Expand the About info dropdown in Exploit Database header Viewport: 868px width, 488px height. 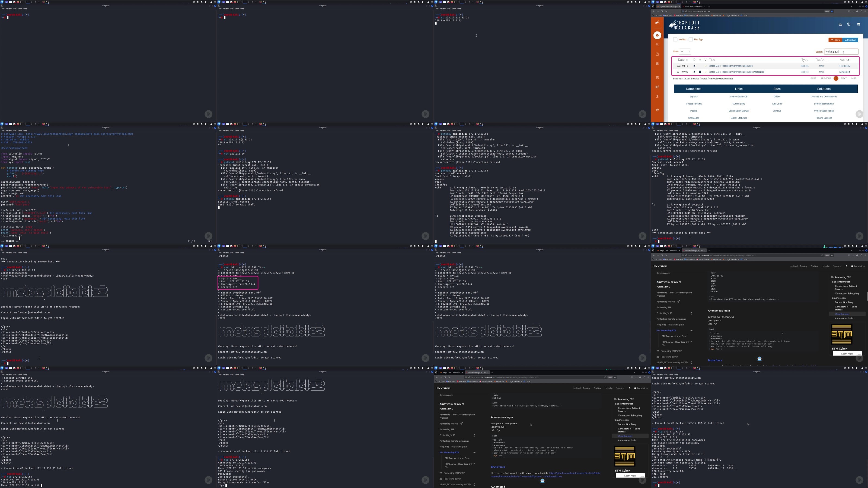850,24
